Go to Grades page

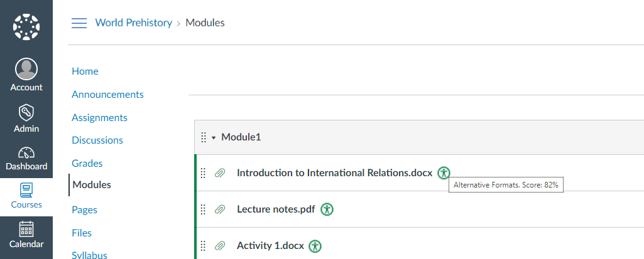(87, 163)
